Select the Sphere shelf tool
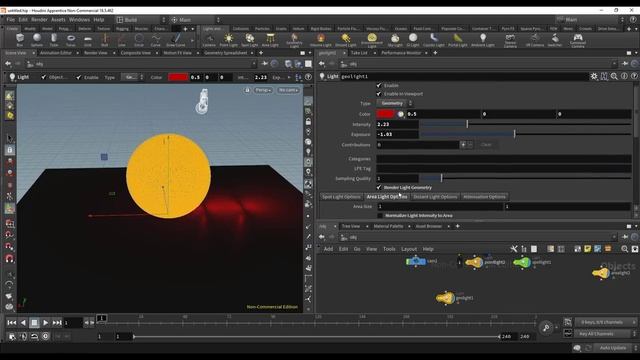This screenshot has height=360, width=640. [37, 40]
